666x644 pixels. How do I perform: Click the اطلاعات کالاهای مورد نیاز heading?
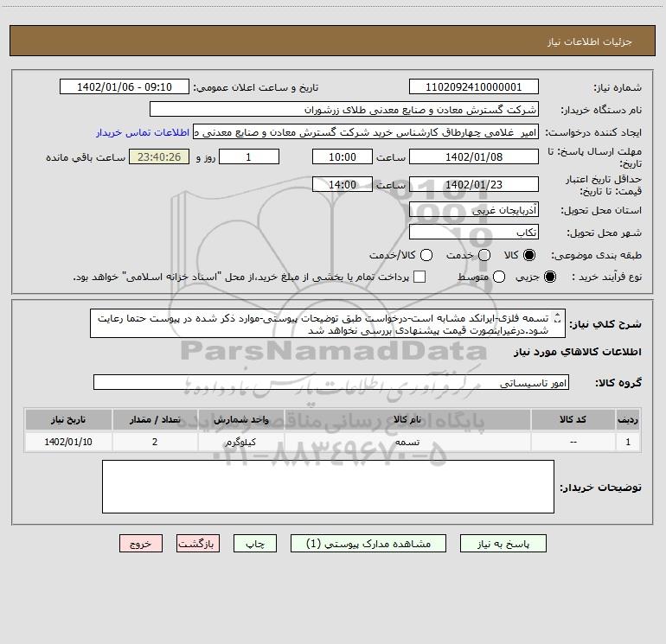point(577,352)
